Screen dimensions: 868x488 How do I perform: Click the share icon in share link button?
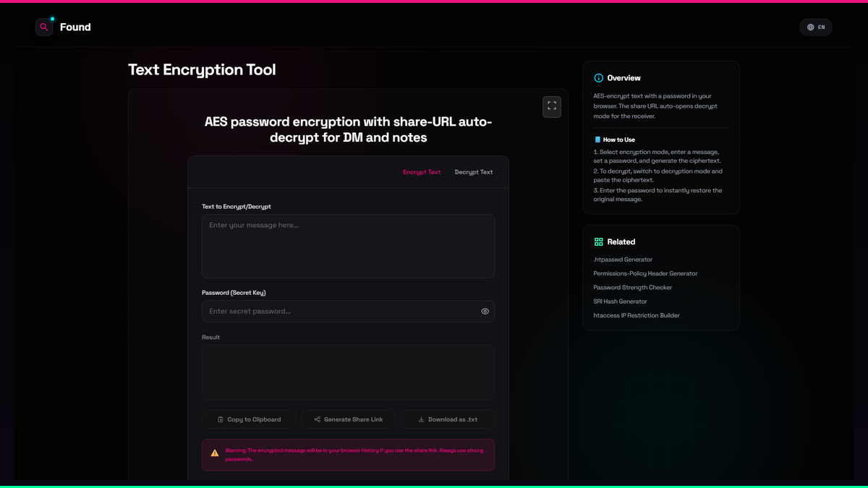pyautogui.click(x=317, y=419)
